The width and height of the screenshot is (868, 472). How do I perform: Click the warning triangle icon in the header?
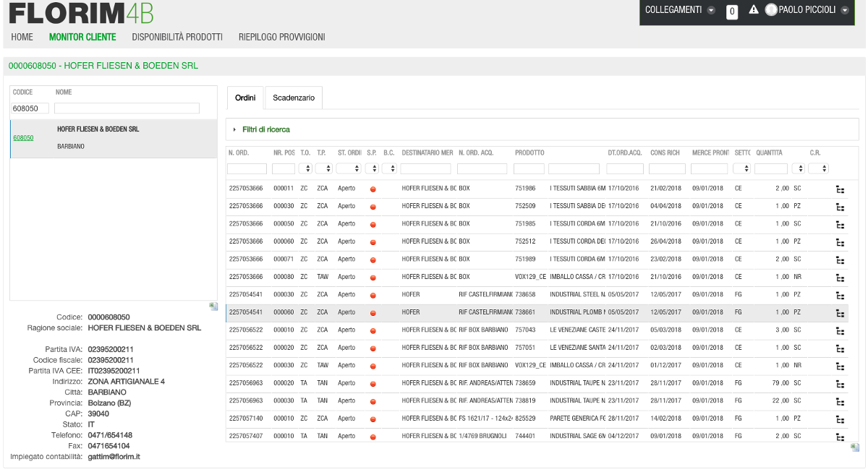tap(753, 10)
